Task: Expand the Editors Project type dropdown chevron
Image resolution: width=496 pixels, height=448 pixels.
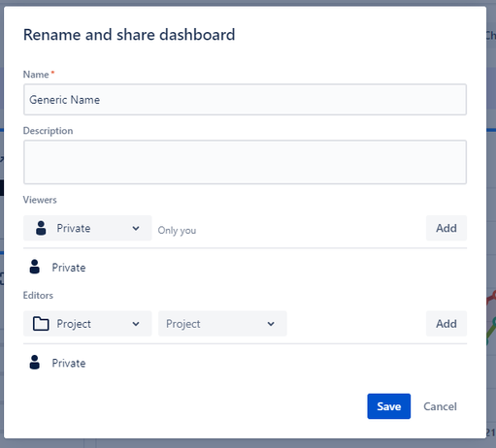Action: click(x=136, y=324)
